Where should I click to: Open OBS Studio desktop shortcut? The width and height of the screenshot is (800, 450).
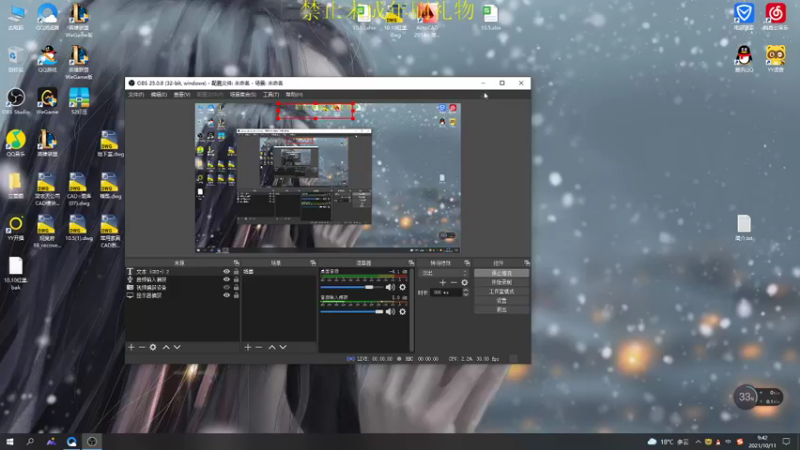click(x=16, y=101)
